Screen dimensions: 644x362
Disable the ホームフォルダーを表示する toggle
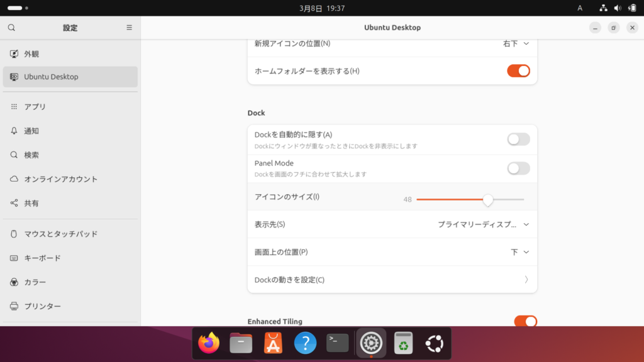518,71
